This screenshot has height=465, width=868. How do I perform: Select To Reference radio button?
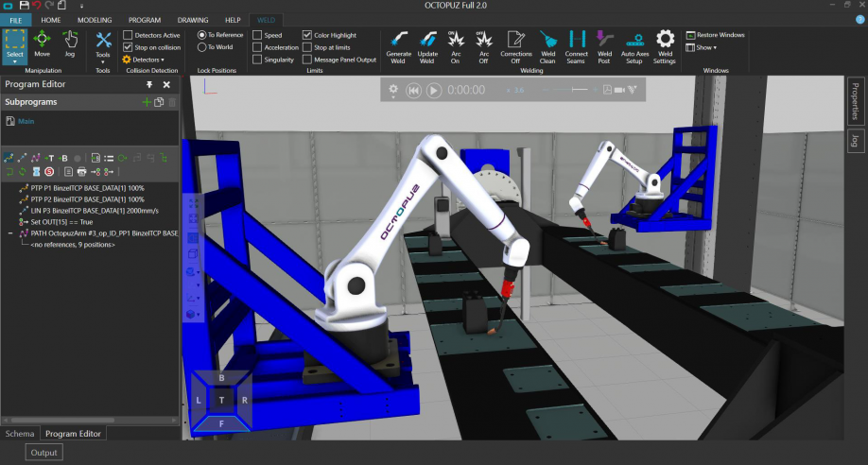tap(202, 35)
